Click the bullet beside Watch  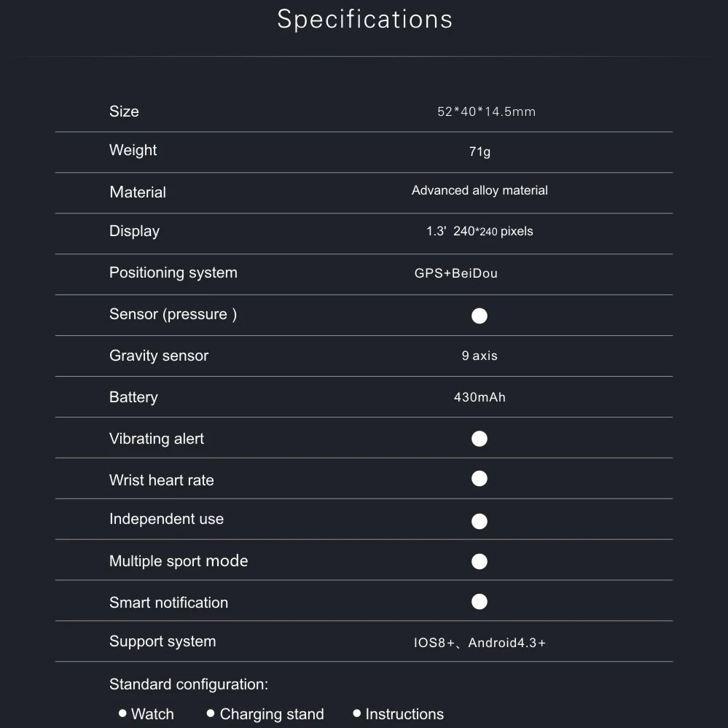click(x=122, y=713)
